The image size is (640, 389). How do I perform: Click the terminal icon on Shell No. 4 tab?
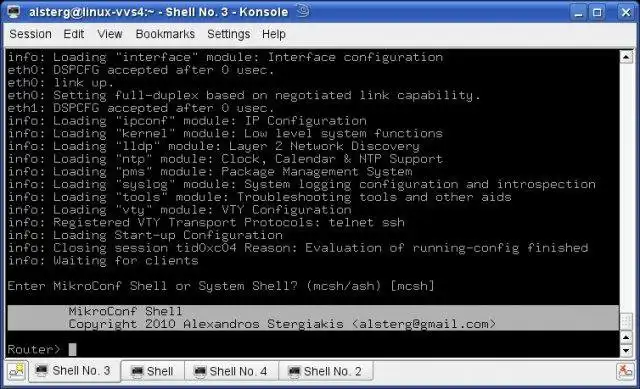coord(200,371)
